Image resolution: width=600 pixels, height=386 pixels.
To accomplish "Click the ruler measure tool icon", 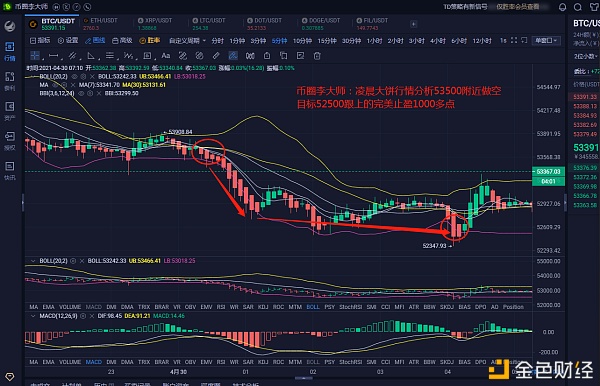I will pyautogui.click(x=216, y=56).
